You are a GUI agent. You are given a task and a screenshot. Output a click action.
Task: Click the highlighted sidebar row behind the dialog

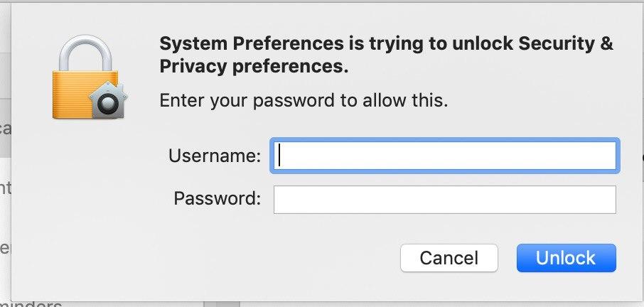coord(5,129)
